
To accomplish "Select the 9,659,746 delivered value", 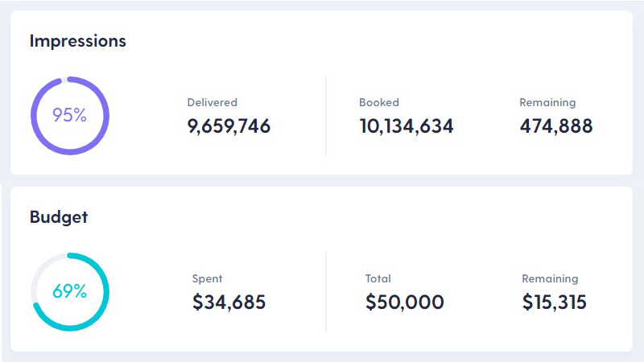I will pos(229,126).
